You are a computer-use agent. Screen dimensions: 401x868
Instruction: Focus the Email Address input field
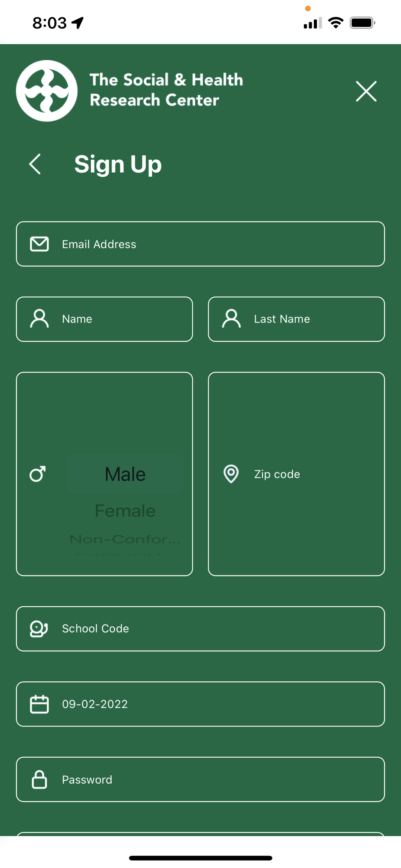point(200,244)
